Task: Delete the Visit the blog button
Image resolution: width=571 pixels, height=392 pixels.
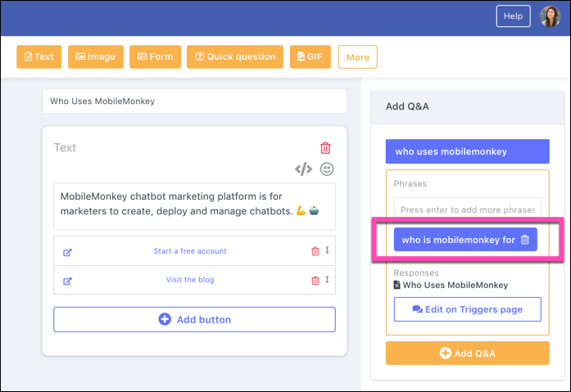Action: click(x=315, y=281)
